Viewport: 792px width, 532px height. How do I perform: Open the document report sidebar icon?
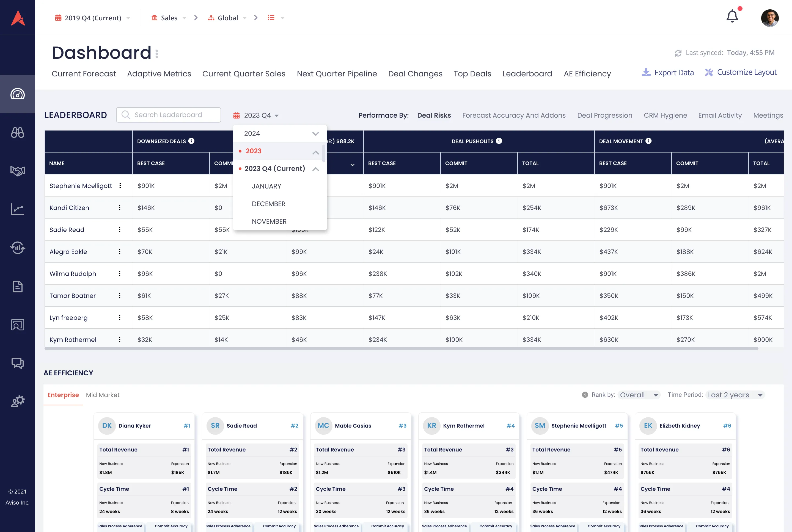[17, 287]
